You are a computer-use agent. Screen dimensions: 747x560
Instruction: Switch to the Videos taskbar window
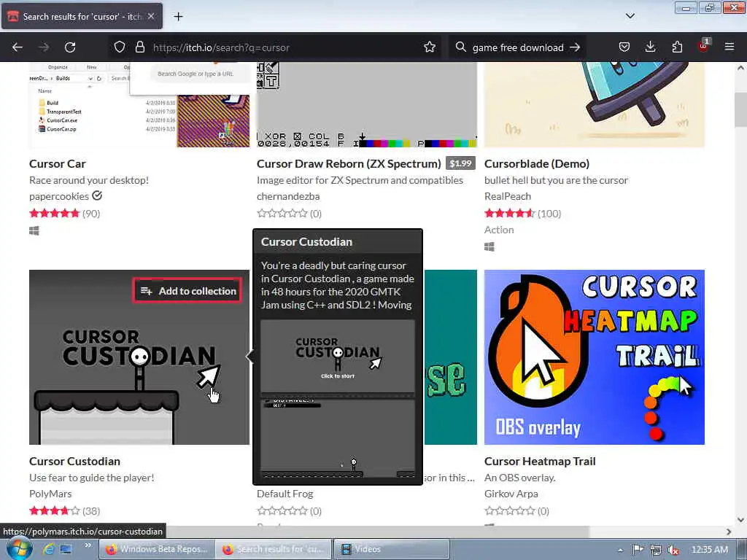click(391, 549)
